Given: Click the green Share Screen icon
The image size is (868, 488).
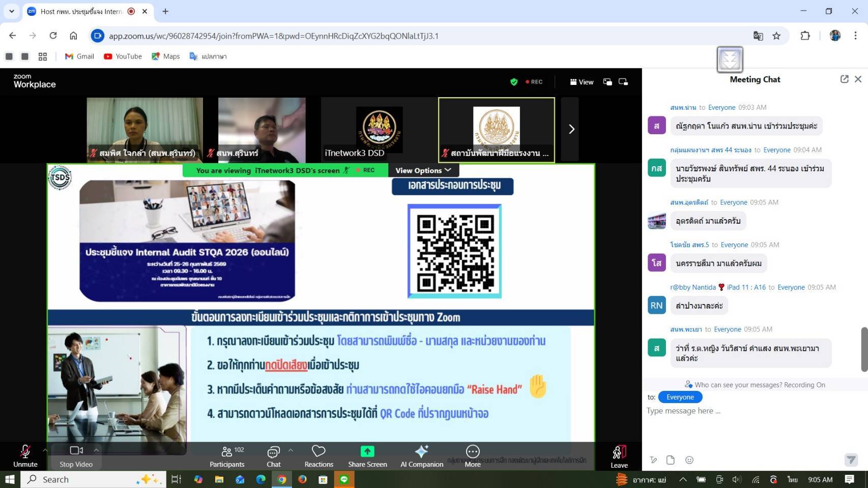Looking at the screenshot, I should (x=367, y=452).
